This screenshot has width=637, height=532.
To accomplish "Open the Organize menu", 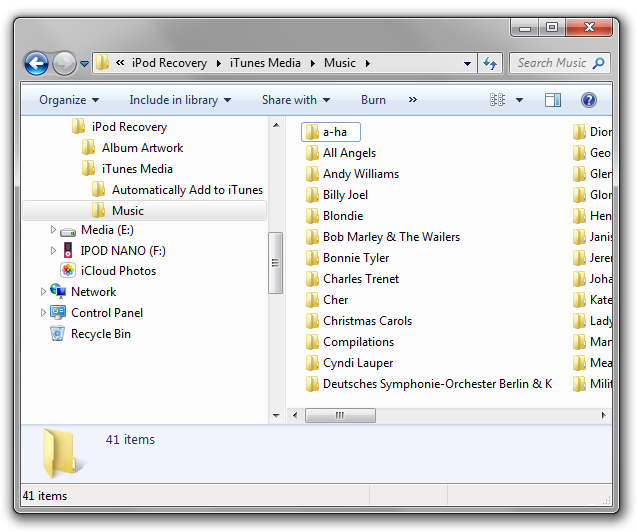I will [x=69, y=100].
